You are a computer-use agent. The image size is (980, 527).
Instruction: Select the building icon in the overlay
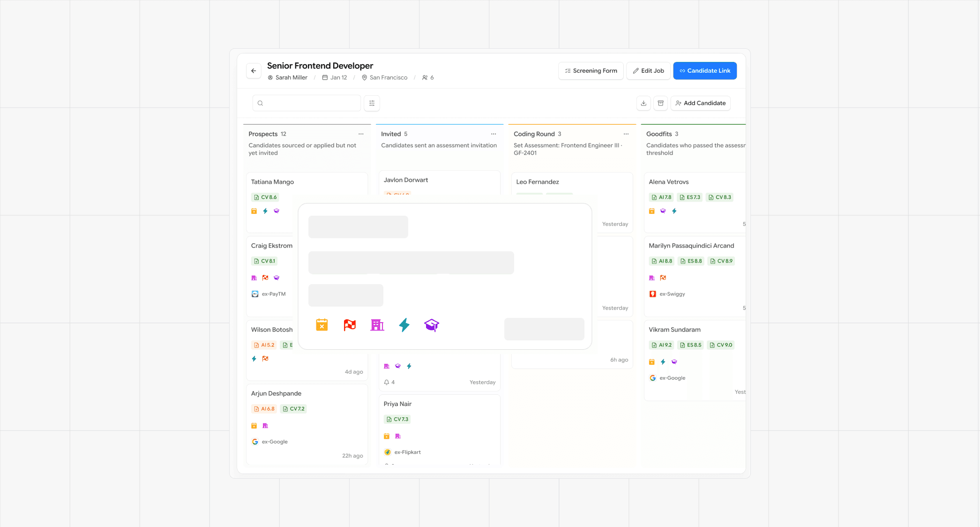377,325
